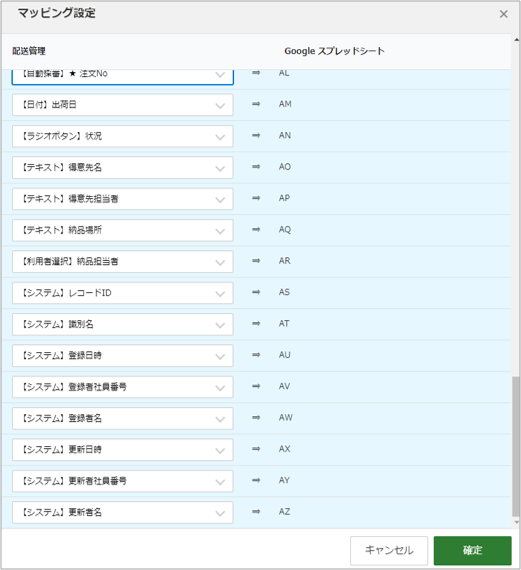Open the 【日付】出荷日 dropdown
Image resolution: width=521 pixels, height=570 pixels.
point(123,105)
